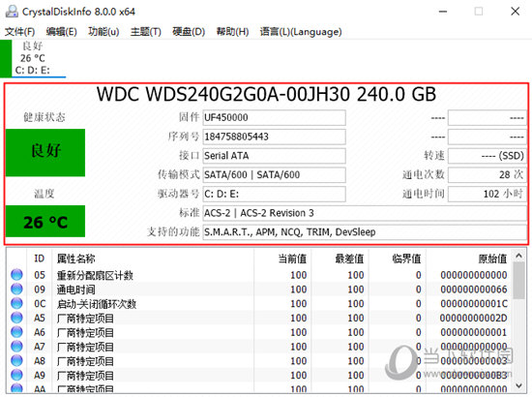Click the attribute list scrollbar thumb
The width and height of the screenshot is (532, 397).
point(518,281)
